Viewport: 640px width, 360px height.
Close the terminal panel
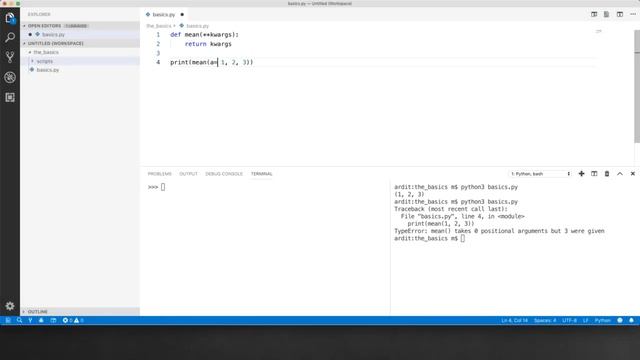coord(633,173)
